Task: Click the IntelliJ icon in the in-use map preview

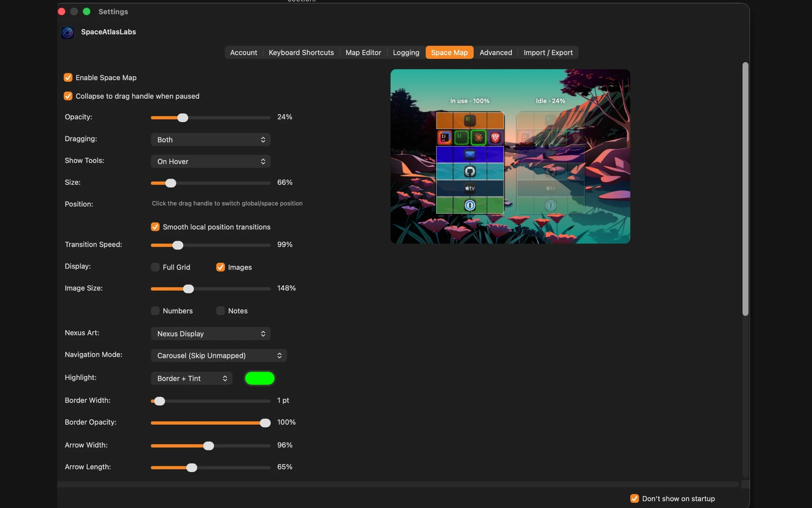Action: tap(444, 137)
